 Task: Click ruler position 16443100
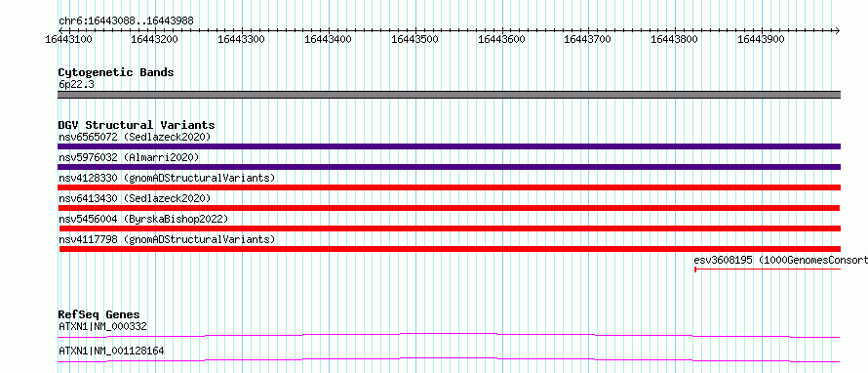(x=68, y=39)
